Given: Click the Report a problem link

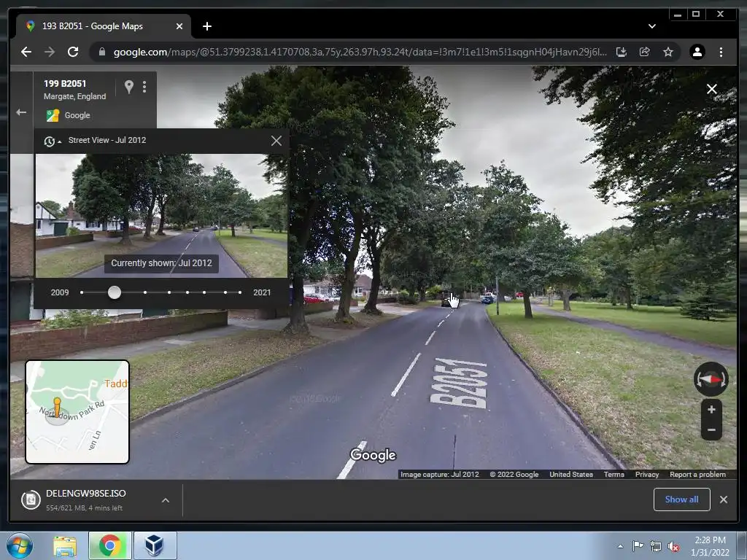Looking at the screenshot, I should tap(697, 474).
